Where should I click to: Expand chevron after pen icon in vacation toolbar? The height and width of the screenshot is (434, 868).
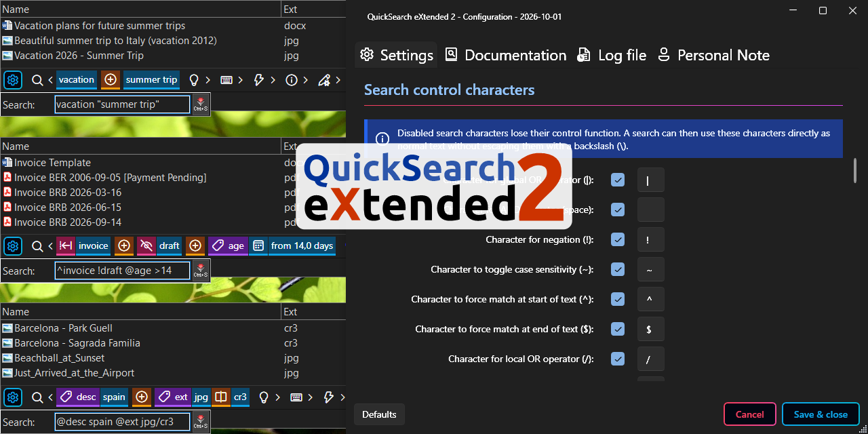[338, 80]
